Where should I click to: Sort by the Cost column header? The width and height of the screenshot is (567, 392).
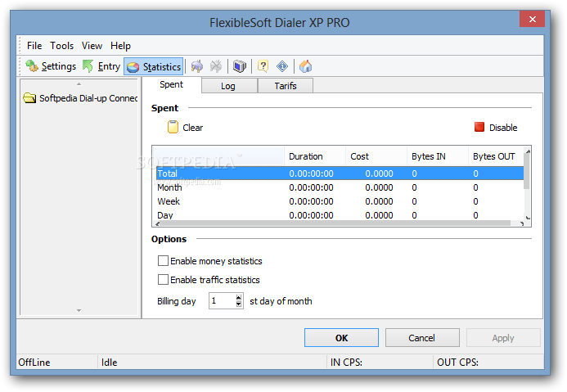[x=376, y=156]
